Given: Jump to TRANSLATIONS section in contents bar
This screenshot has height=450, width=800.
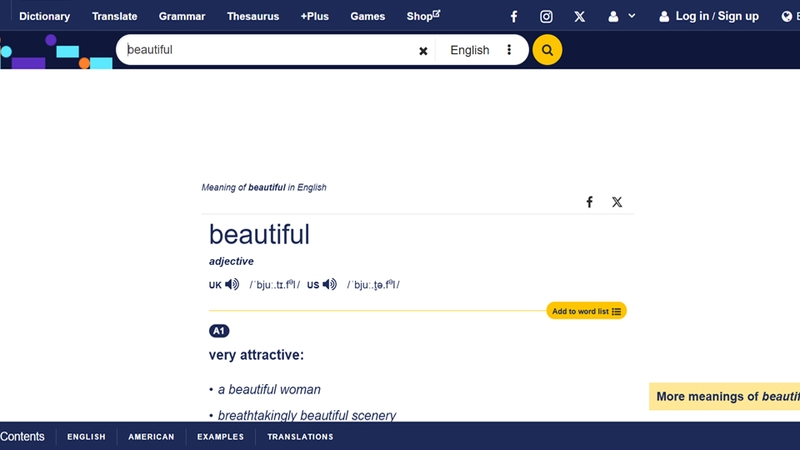Looking at the screenshot, I should tap(300, 437).
